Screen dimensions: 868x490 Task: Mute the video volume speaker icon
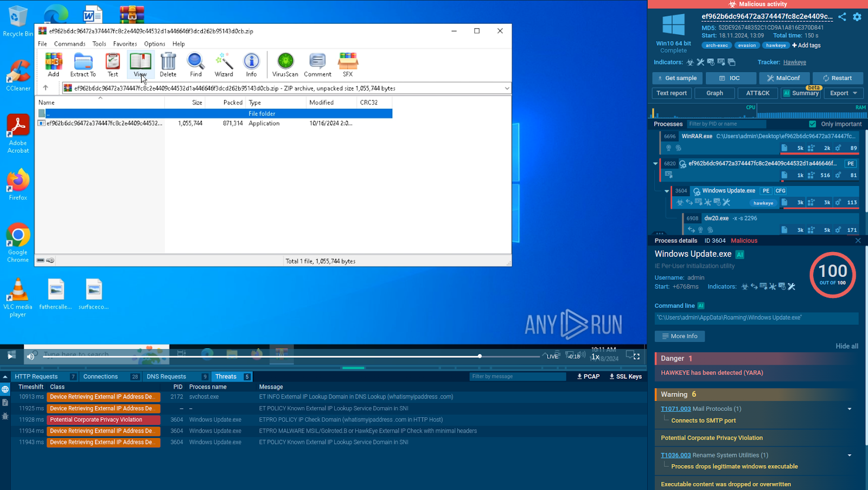(31, 356)
